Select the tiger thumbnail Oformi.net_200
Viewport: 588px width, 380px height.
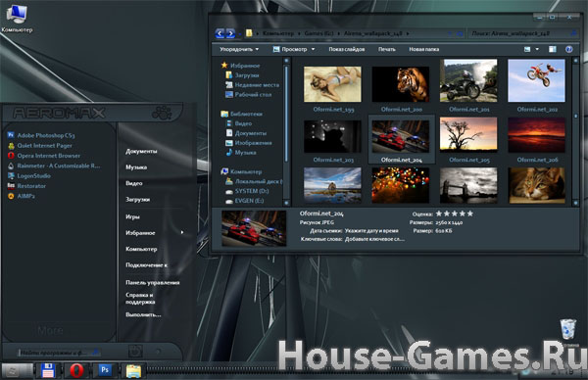pos(401,89)
